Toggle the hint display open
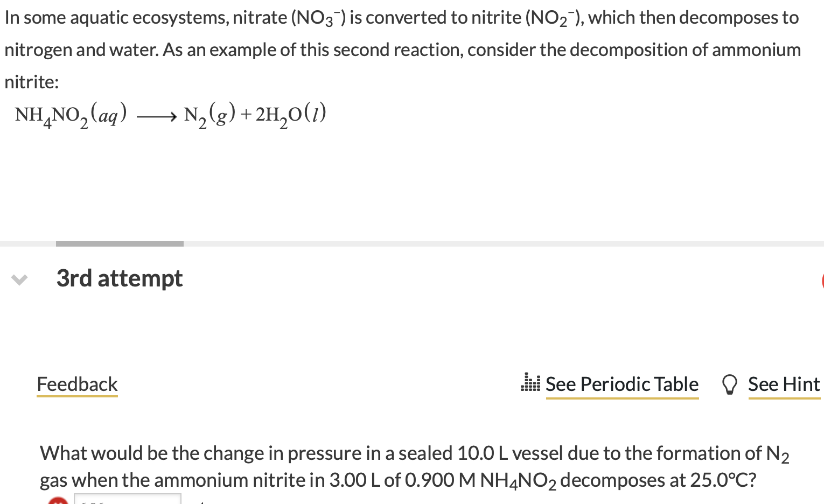This screenshot has height=504, width=824. 784,384
